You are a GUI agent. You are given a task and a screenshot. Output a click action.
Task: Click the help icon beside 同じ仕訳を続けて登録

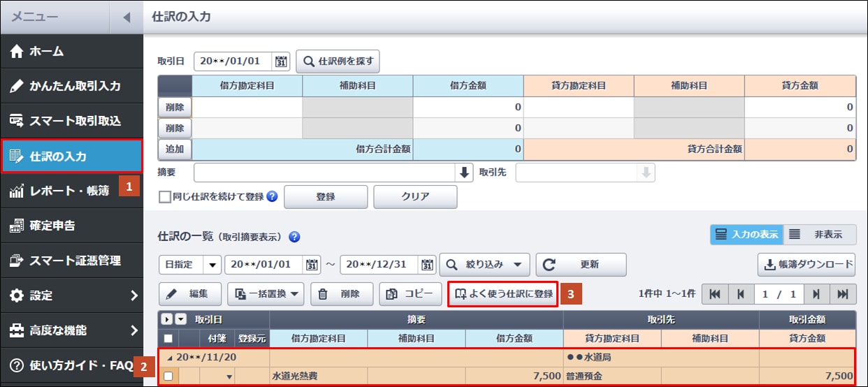tap(273, 197)
